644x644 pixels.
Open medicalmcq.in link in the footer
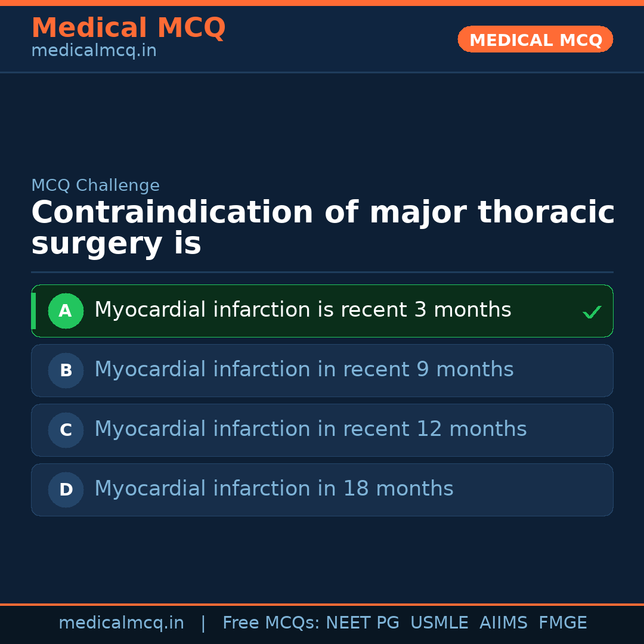pyautogui.click(x=121, y=623)
